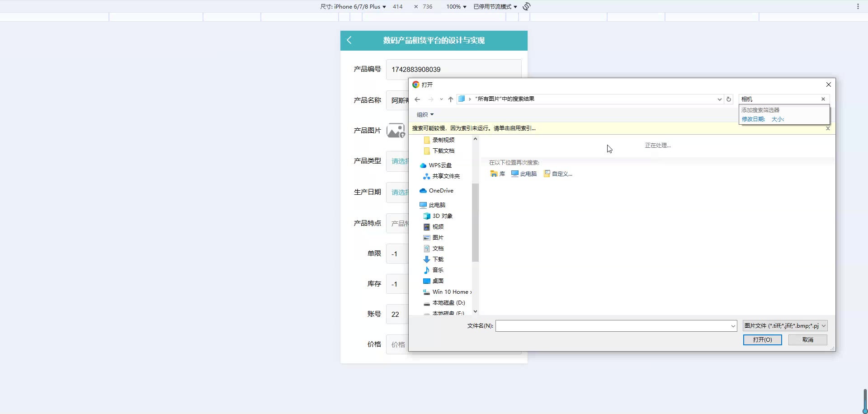Click the up-directory arrow in dialog
This screenshot has height=414, width=868.
point(450,99)
